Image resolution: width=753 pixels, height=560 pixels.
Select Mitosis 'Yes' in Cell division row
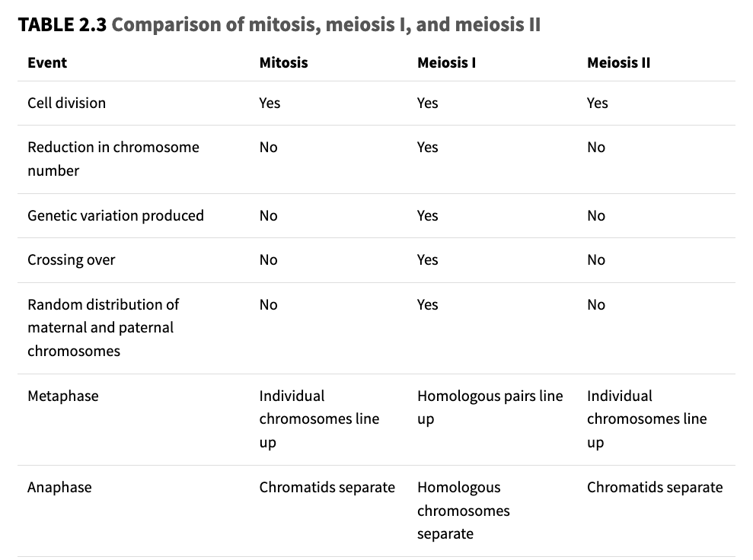click(270, 103)
